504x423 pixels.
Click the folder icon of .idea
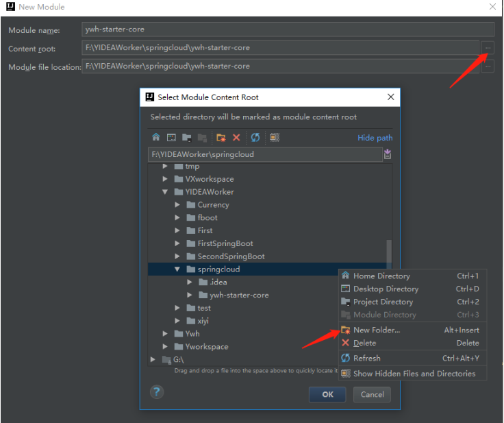coord(203,282)
